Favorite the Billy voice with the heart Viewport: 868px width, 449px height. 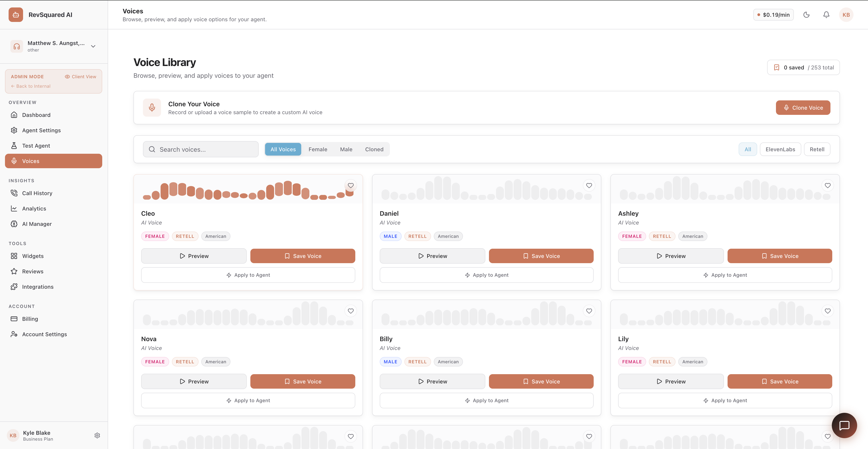pos(589,311)
